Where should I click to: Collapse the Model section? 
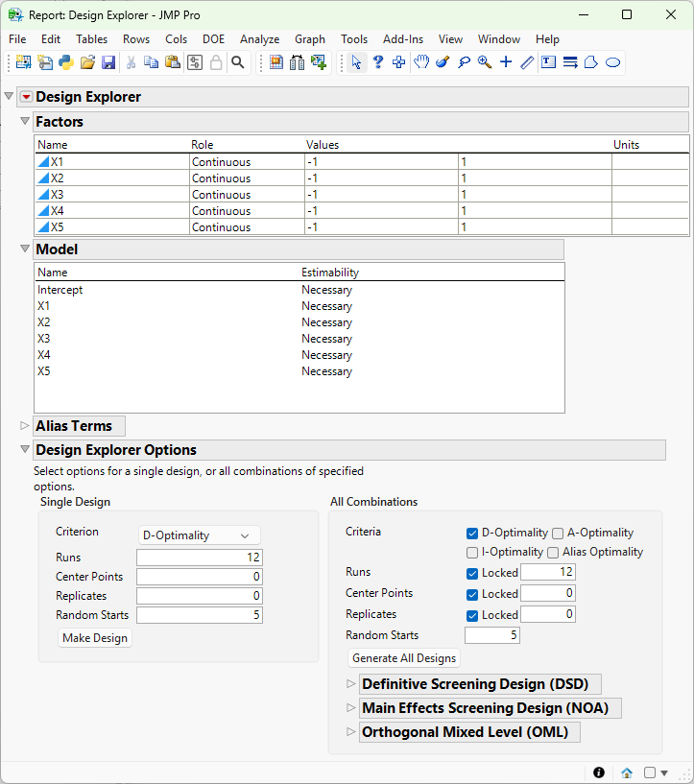(25, 248)
